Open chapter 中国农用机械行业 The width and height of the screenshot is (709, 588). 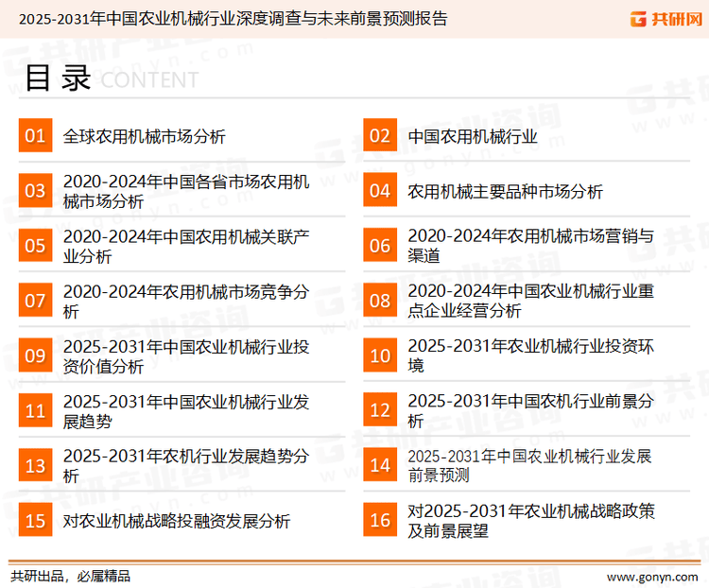[472, 136]
